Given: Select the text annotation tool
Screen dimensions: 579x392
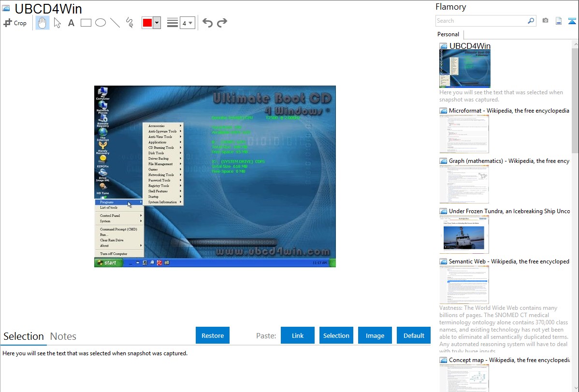Looking at the screenshot, I should click(x=71, y=23).
